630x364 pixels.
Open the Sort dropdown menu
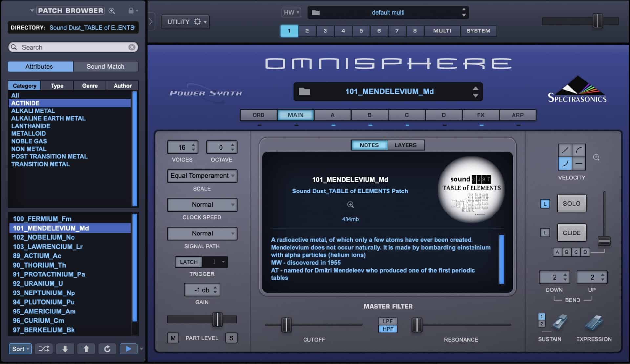point(20,349)
